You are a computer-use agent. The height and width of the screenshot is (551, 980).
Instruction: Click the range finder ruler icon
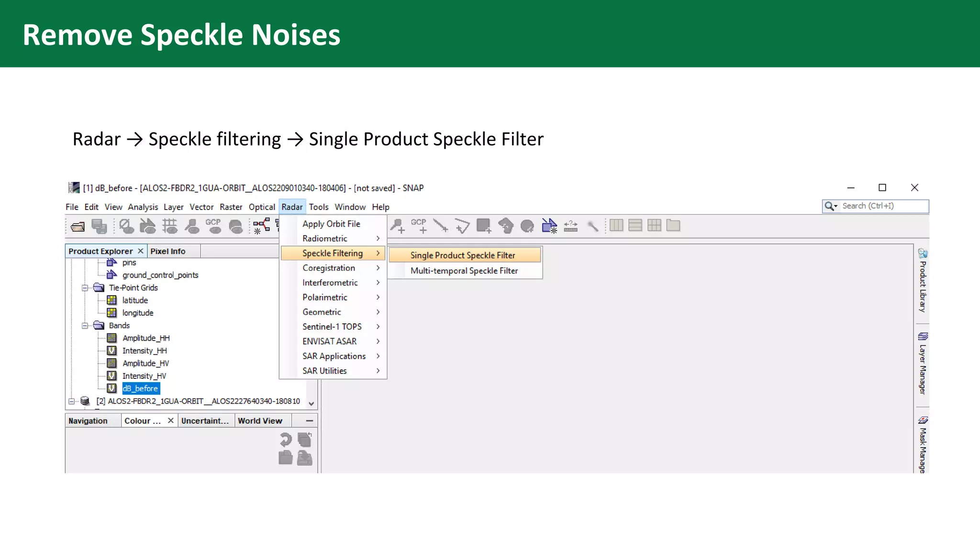point(570,226)
